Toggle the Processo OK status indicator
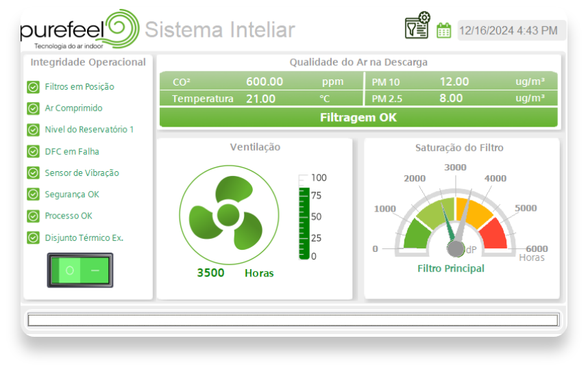The image size is (588, 371). tap(33, 216)
